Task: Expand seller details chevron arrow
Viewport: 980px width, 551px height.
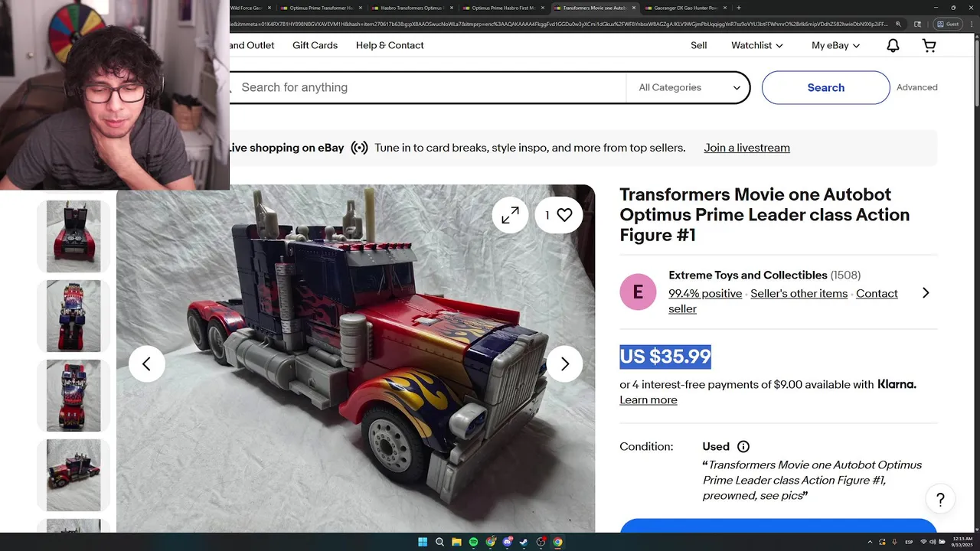Action: [926, 293]
